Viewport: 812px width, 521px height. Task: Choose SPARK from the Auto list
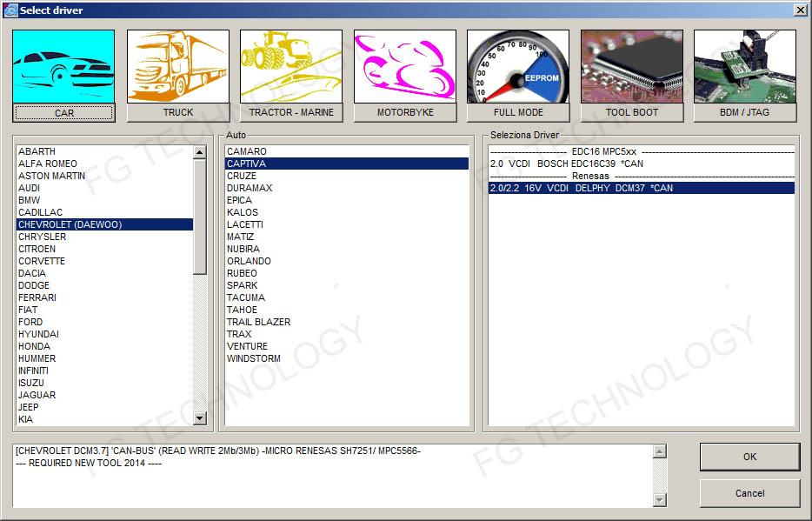347,285
